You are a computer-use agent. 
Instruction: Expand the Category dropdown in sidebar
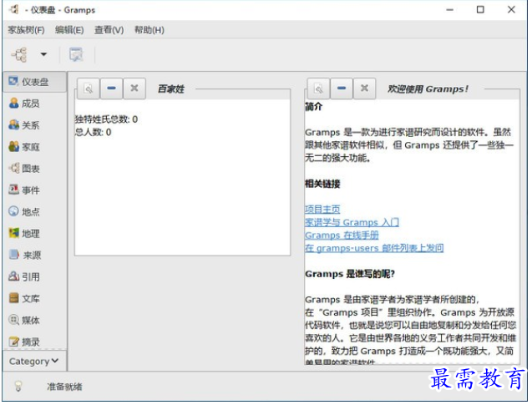(34, 362)
